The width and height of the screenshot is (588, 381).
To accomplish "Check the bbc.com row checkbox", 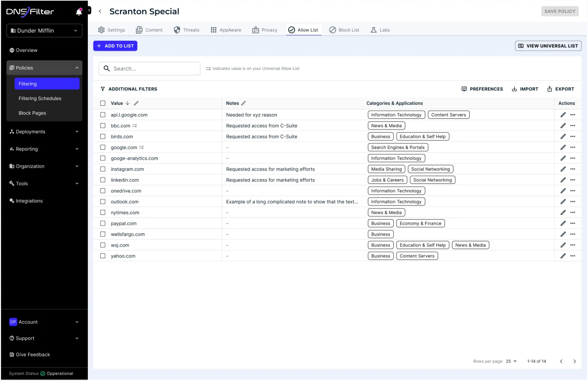I will tap(103, 126).
